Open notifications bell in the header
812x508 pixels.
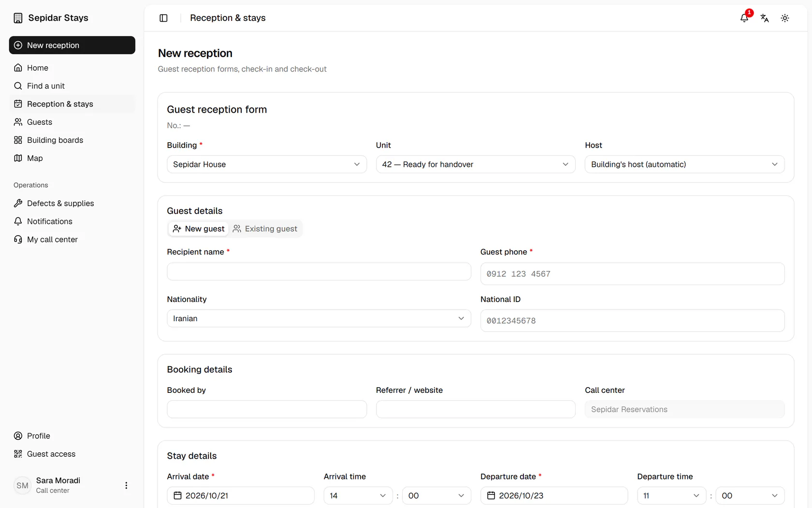(x=744, y=18)
